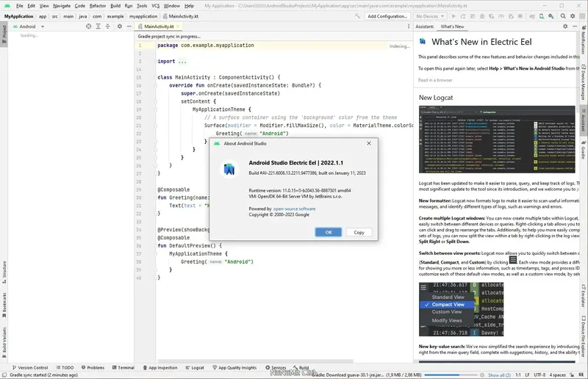Open Assistant panel settings gear
Screen dimensions: 588x379
[565, 26]
